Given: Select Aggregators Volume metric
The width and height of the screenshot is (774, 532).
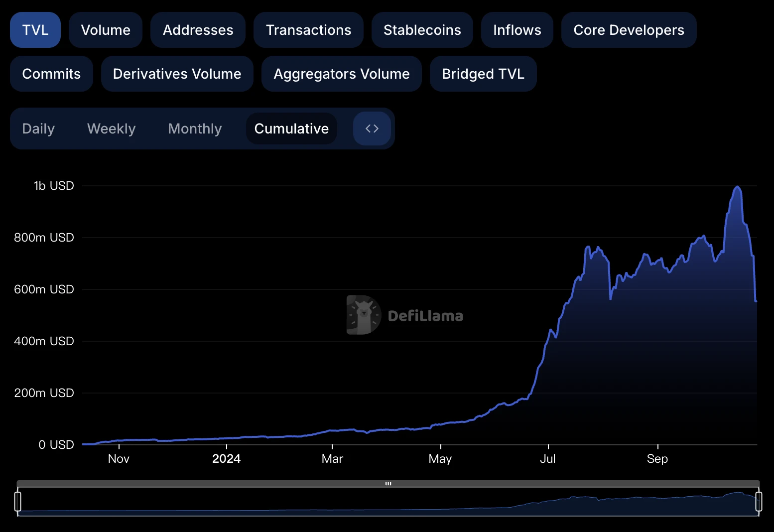Looking at the screenshot, I should [341, 74].
